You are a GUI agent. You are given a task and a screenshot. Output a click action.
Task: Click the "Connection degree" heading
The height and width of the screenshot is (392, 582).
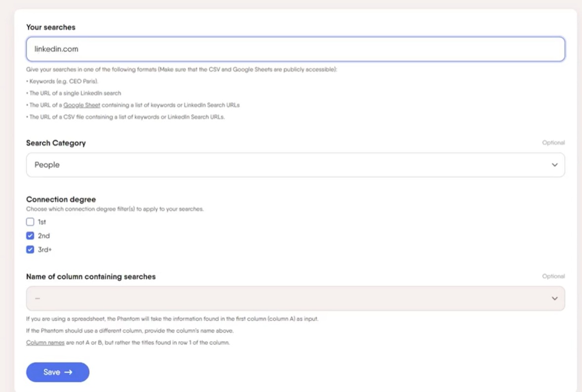pyautogui.click(x=61, y=199)
